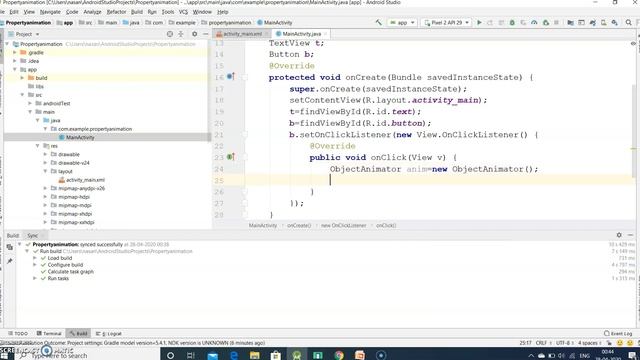Minimize the Build panel with minus icon

pyautogui.click(x=630, y=235)
